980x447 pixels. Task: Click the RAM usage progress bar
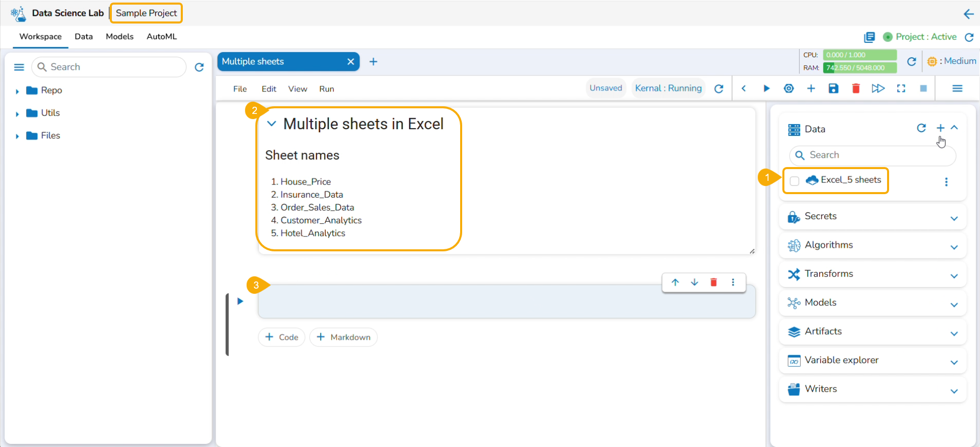tap(859, 67)
